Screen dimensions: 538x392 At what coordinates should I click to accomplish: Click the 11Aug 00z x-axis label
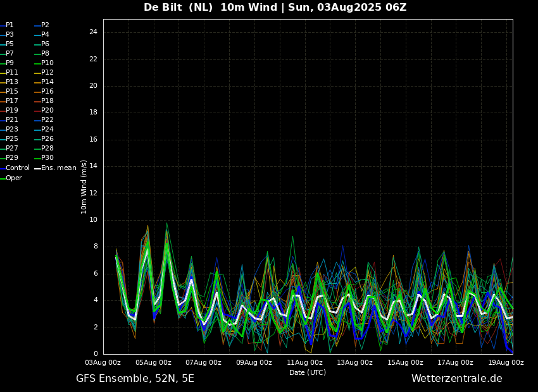[304, 363]
